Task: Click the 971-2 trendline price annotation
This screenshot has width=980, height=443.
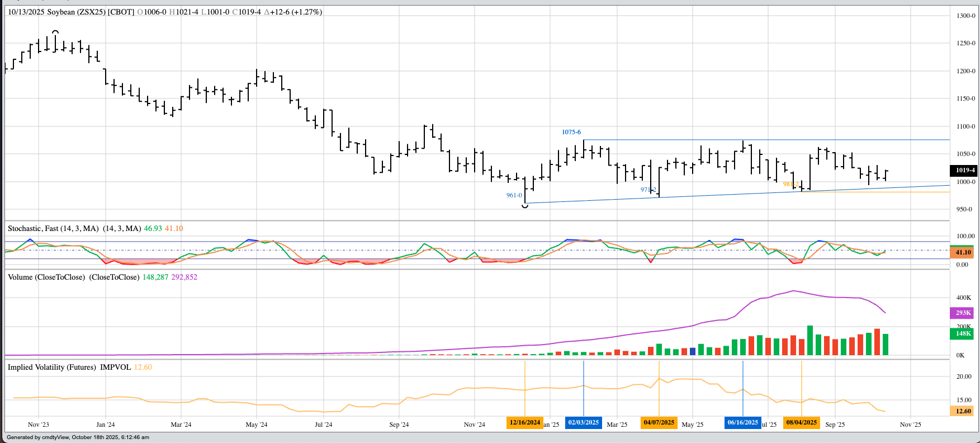Action: click(648, 190)
